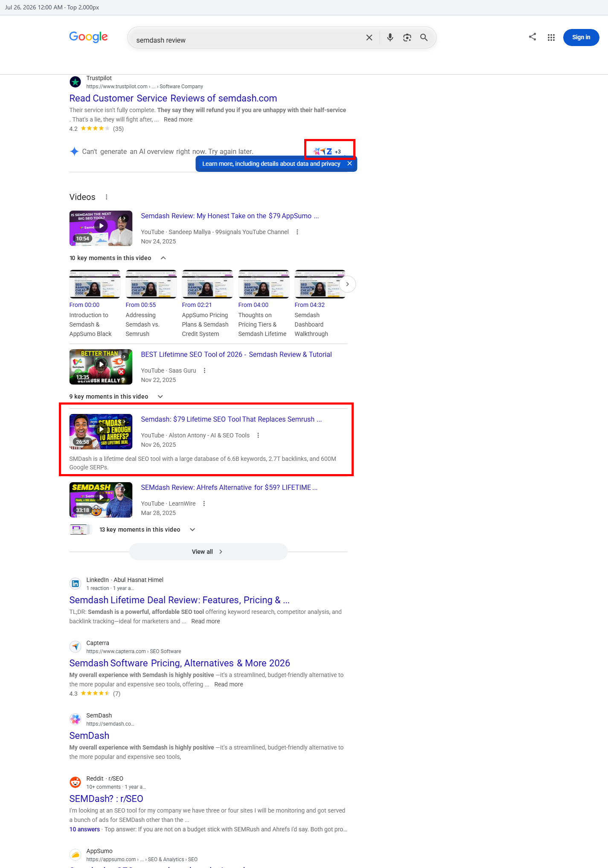
Task: Open the share icon in header
Action: click(532, 37)
